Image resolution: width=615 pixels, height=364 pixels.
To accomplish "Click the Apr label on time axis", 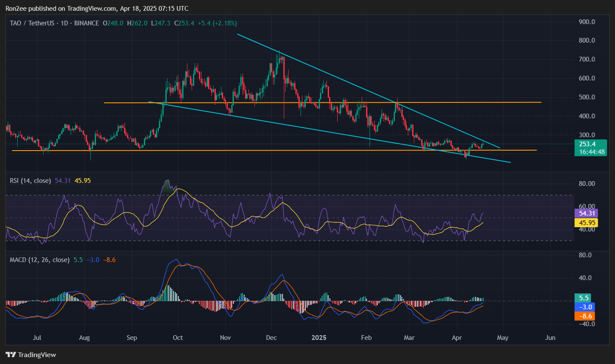I will point(457,337).
